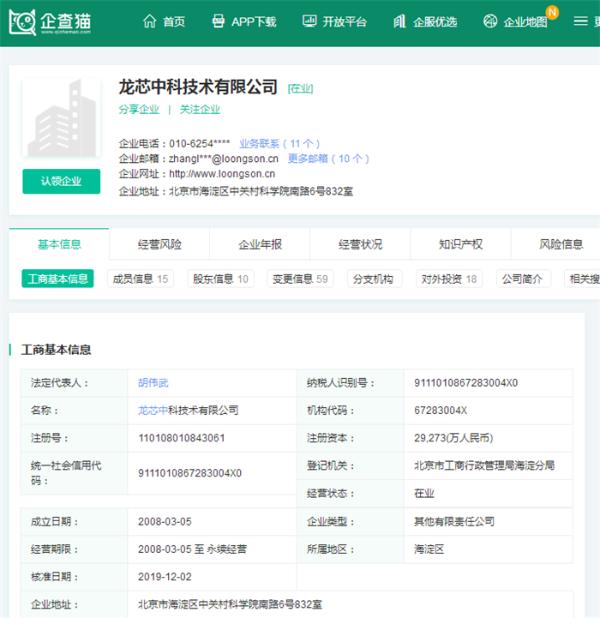The height and width of the screenshot is (618, 600).
Task: Switch to the 企业年报 tab
Action: (x=260, y=244)
